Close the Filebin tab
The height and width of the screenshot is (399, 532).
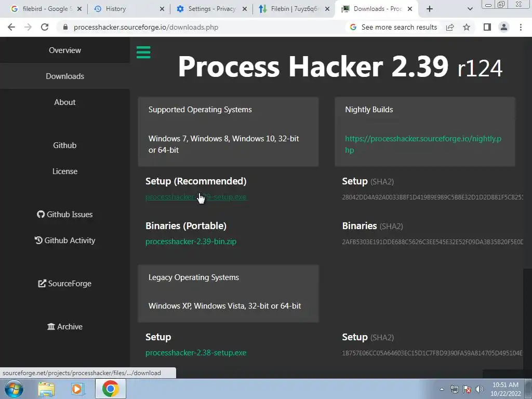click(x=327, y=9)
